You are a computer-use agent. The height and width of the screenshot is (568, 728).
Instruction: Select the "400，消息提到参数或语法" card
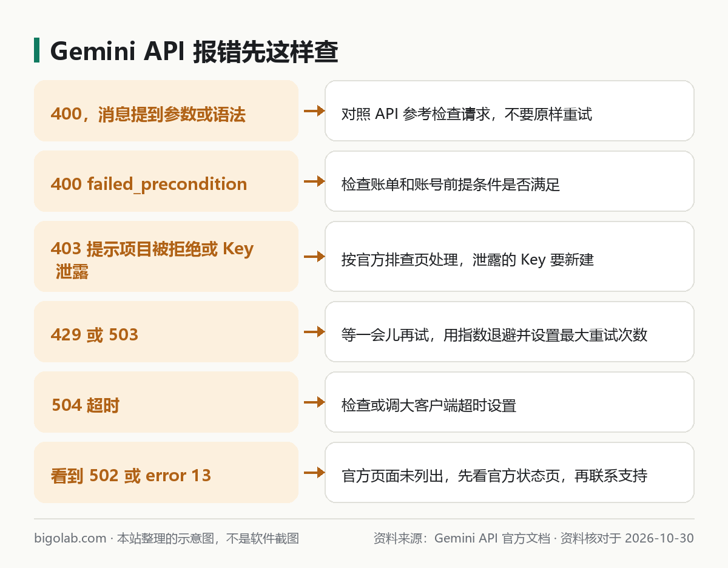point(166,110)
